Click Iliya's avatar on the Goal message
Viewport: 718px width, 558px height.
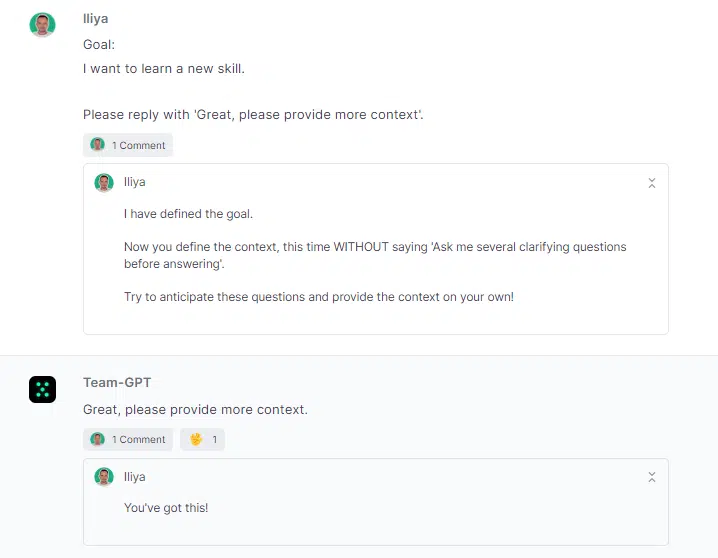tap(43, 25)
